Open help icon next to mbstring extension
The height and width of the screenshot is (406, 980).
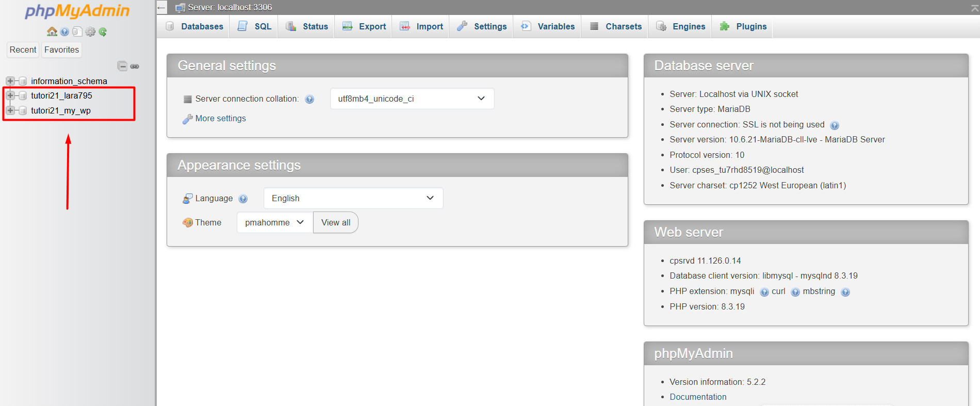click(x=845, y=292)
